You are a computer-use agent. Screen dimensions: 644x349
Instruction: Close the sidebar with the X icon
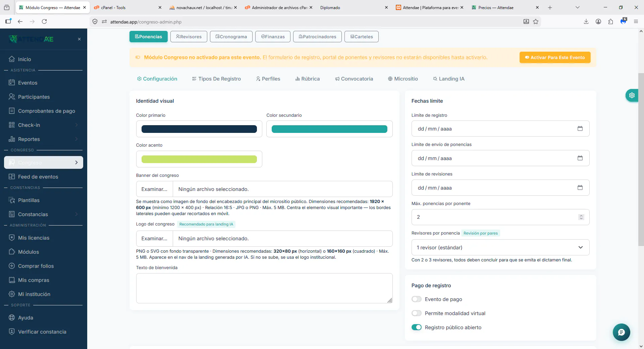coord(79,39)
